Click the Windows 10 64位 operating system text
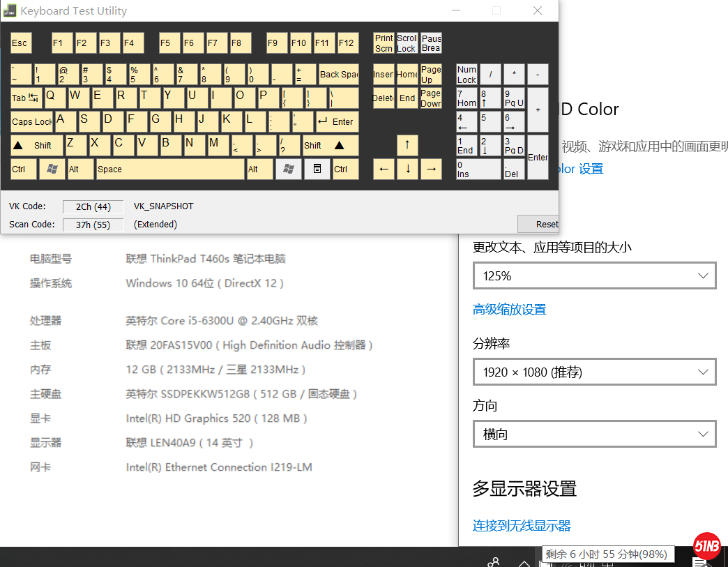Image resolution: width=728 pixels, height=567 pixels. tap(205, 283)
